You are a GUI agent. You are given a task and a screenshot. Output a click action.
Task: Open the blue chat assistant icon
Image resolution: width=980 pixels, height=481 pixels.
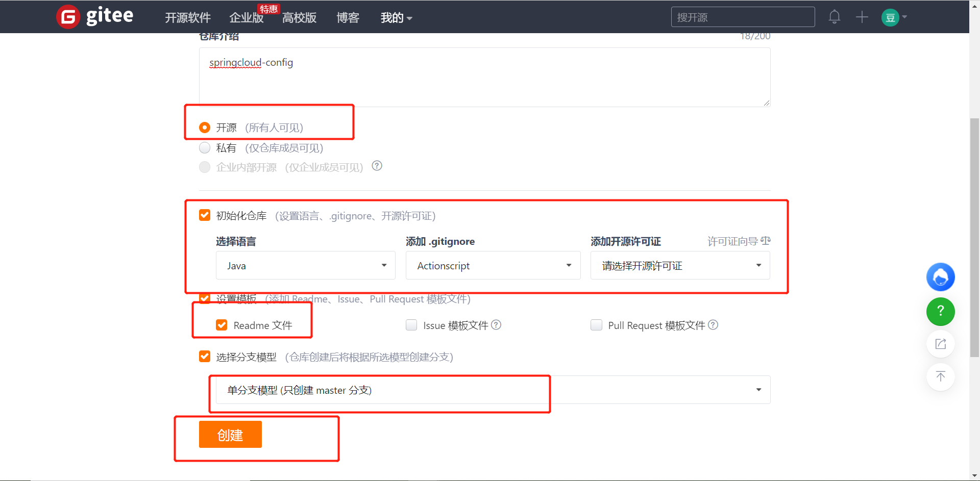(941, 277)
